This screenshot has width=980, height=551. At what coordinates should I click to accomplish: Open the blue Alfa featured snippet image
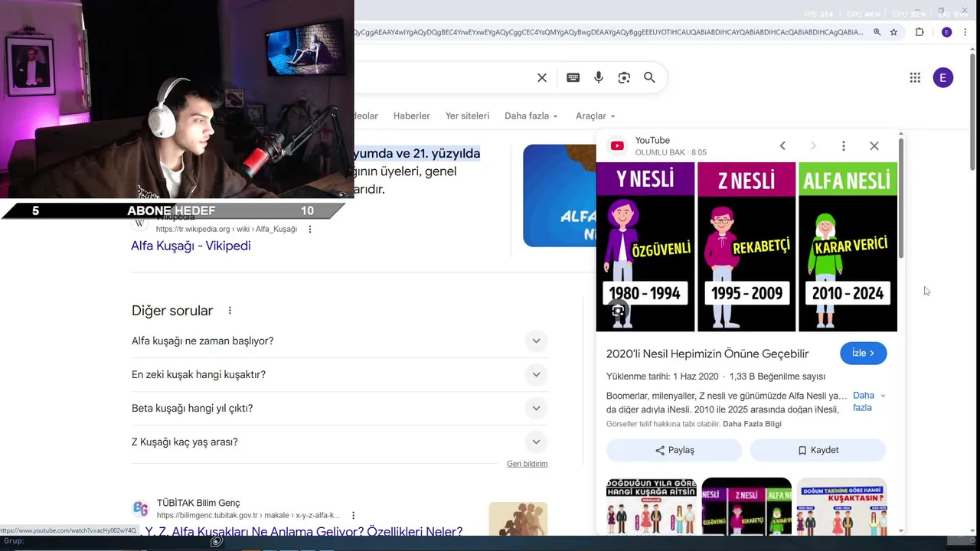559,196
